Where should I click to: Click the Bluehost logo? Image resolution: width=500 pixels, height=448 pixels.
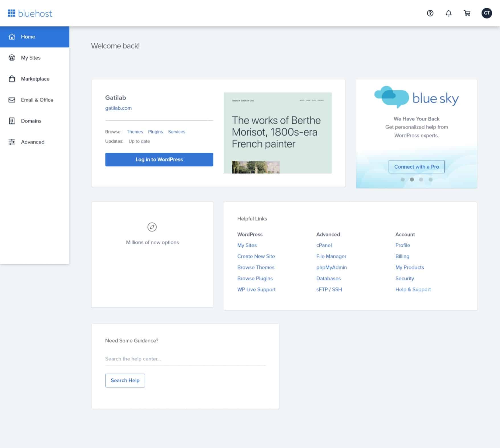[x=31, y=13]
